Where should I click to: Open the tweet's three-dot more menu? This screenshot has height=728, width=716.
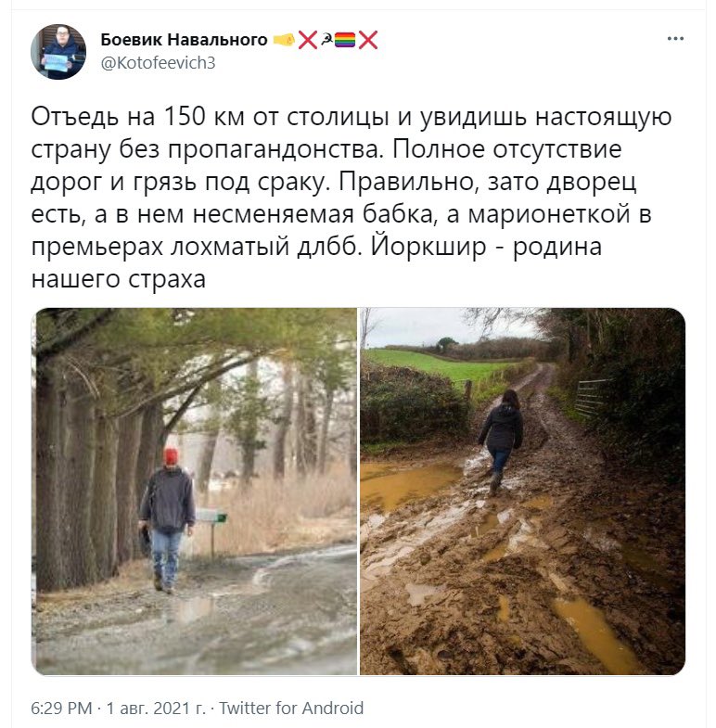[675, 39]
